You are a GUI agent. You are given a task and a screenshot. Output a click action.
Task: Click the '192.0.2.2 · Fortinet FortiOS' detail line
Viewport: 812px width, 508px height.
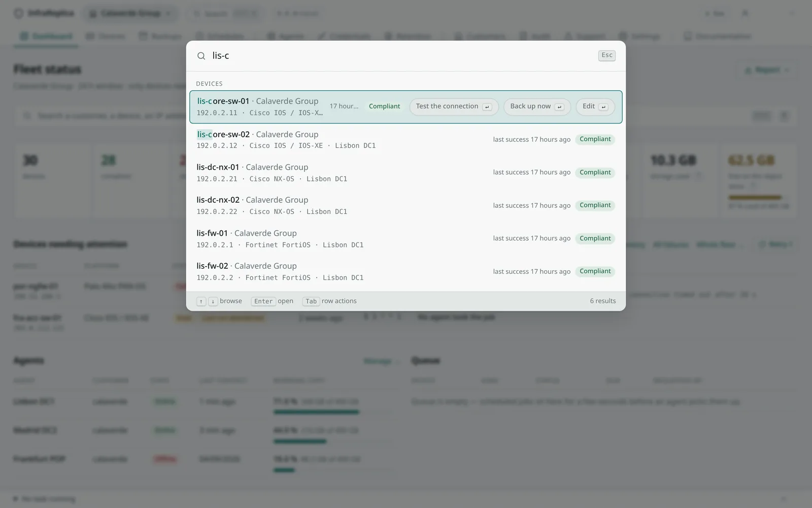pos(280,278)
